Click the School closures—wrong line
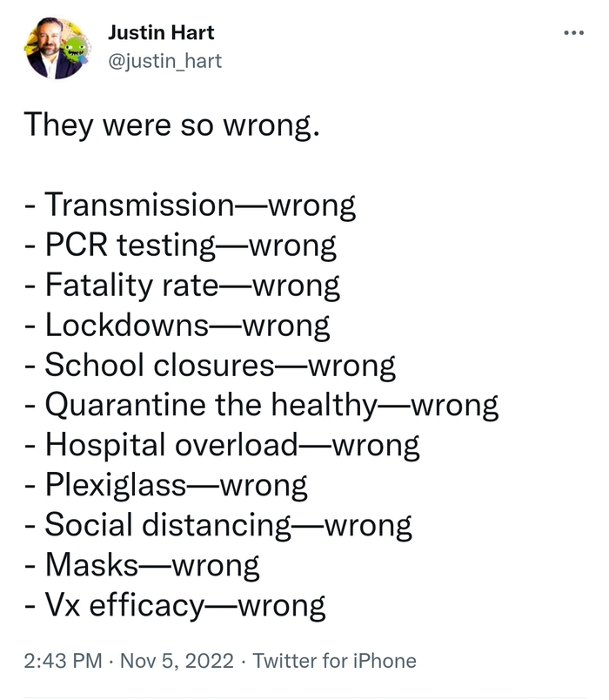The height and width of the screenshot is (700, 609). 210,366
